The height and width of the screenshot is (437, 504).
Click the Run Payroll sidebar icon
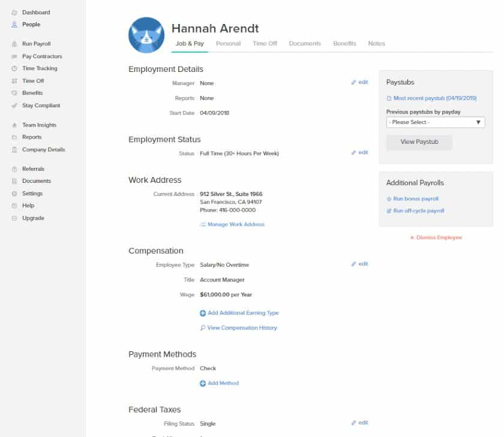click(14, 44)
